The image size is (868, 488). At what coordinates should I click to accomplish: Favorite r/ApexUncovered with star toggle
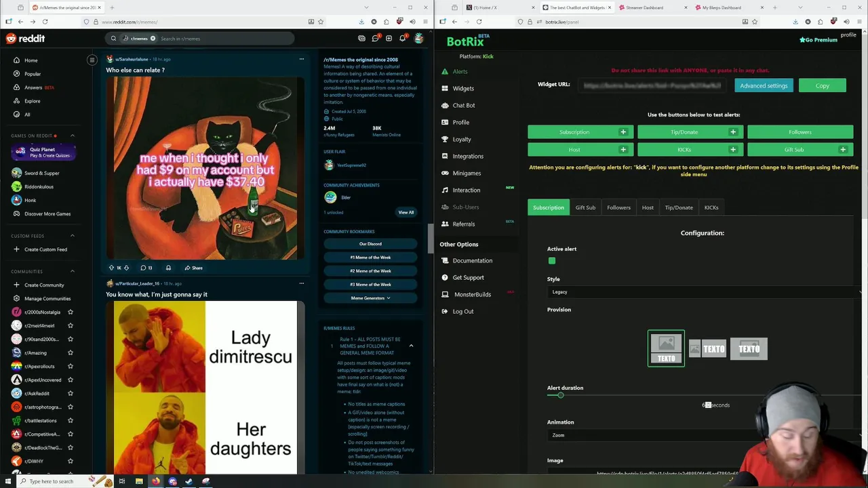[70, 380]
